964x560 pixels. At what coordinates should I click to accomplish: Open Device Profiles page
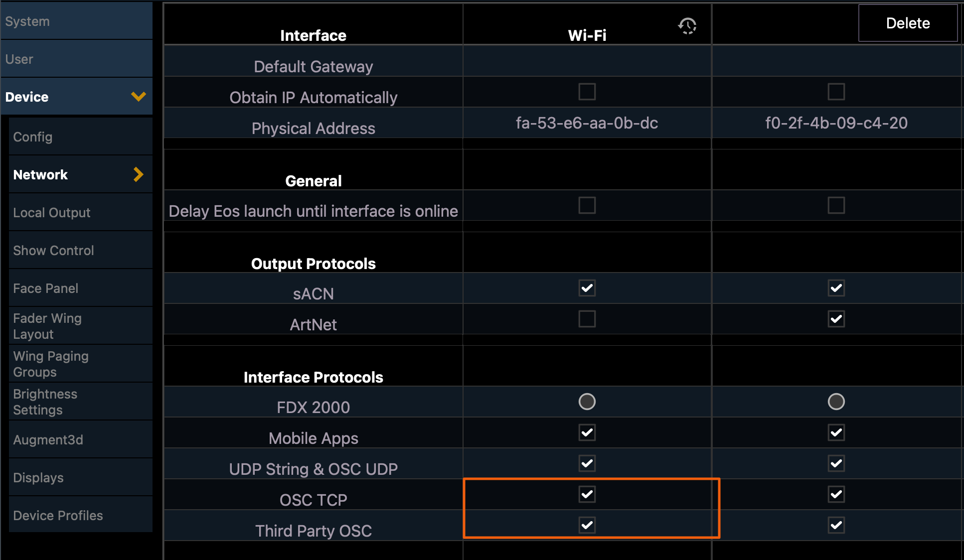(x=80, y=516)
